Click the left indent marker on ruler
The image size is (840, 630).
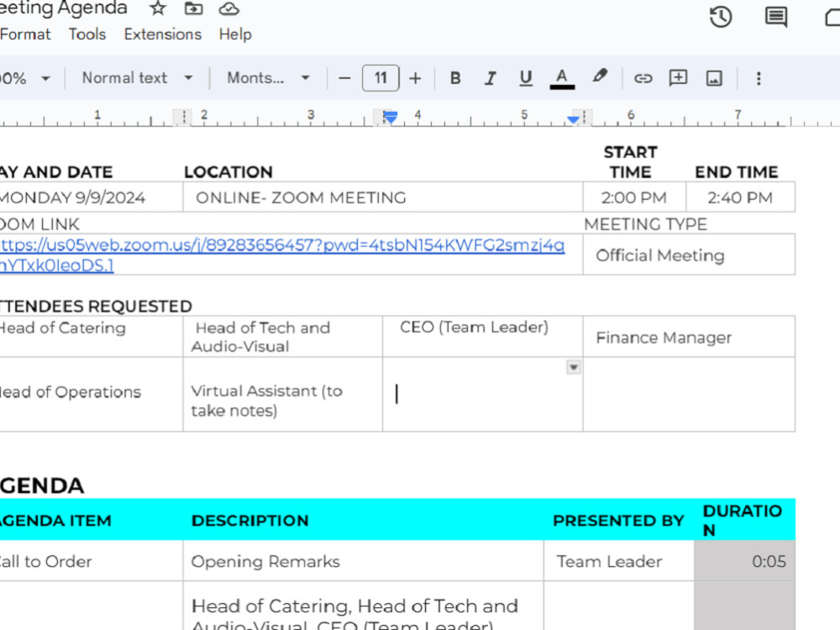[x=391, y=118]
